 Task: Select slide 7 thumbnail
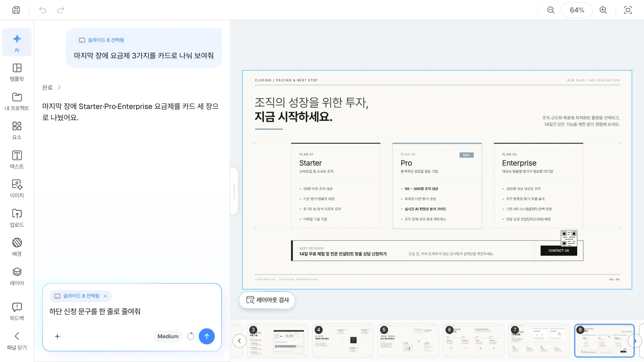539,341
